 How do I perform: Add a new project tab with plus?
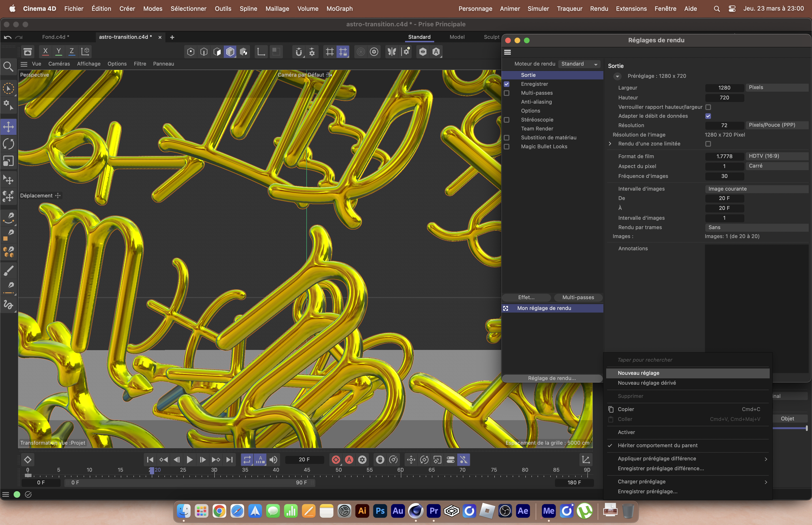172,37
